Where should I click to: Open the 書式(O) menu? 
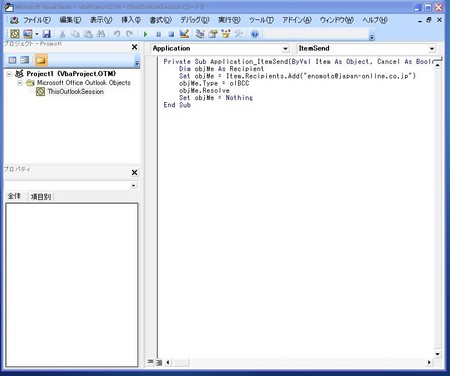[x=160, y=20]
